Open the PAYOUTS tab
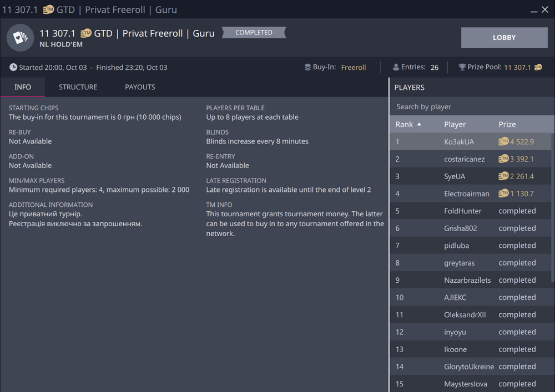Image resolution: width=555 pixels, height=392 pixels. [x=140, y=87]
